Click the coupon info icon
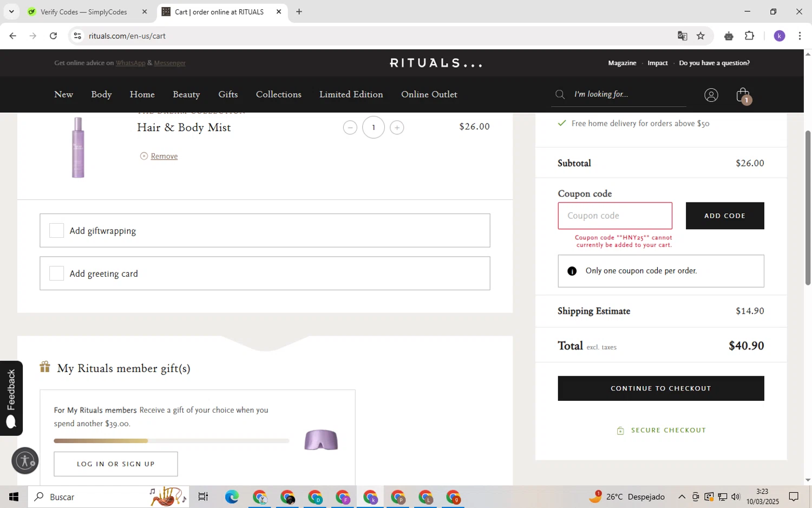The width and height of the screenshot is (812, 508). click(x=572, y=271)
